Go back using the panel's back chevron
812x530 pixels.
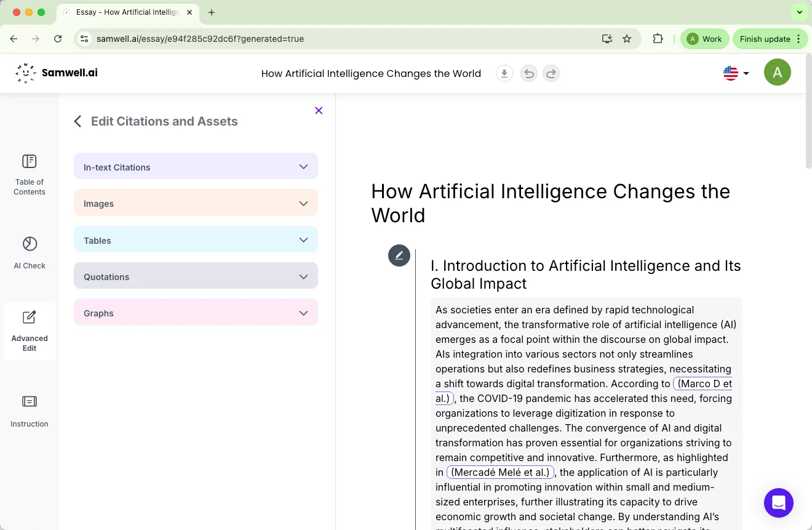coord(78,121)
